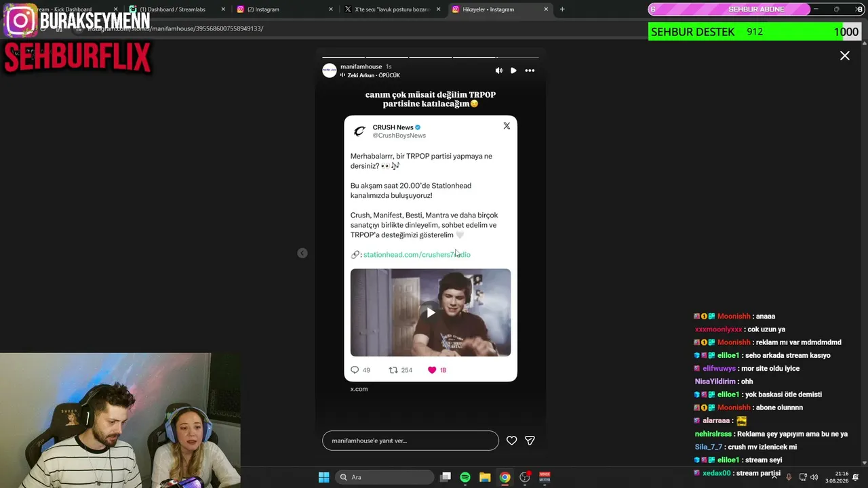
Task: Click the tweet line "Bu akşam saat 20.00'de Stationhead"
Action: 411,186
